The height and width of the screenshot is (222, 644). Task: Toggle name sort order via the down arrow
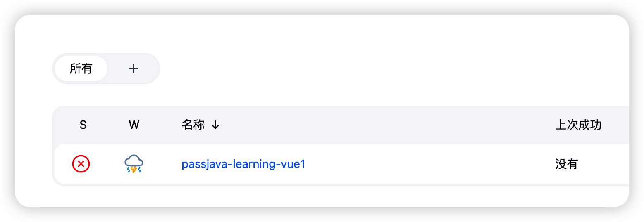click(215, 125)
